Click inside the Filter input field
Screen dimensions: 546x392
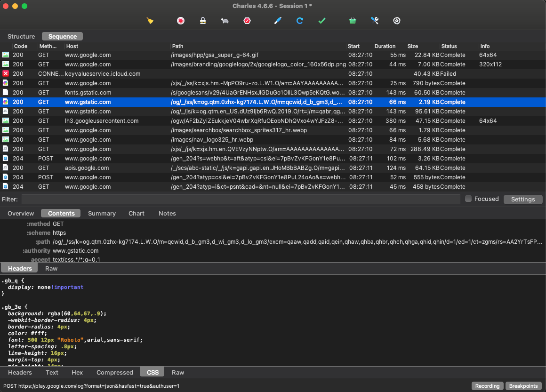coord(235,199)
